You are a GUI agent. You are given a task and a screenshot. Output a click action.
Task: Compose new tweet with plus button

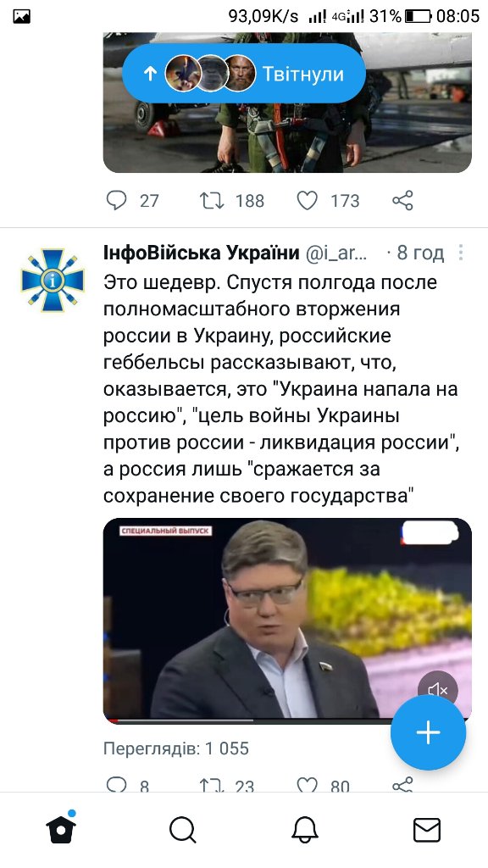[428, 732]
